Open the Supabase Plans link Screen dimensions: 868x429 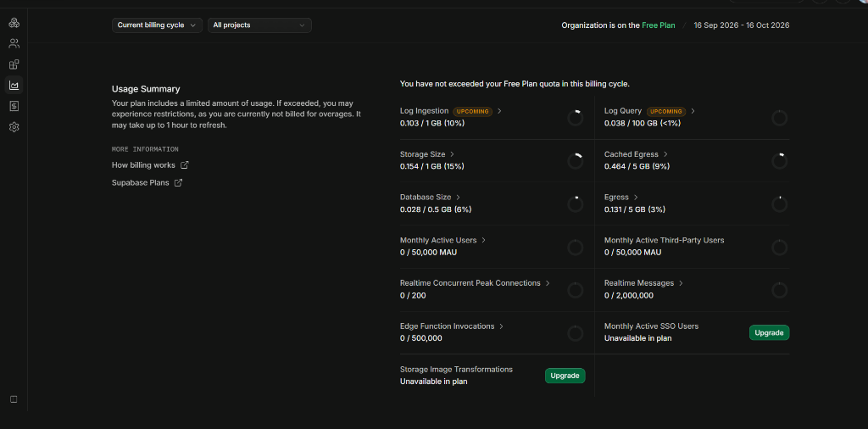(140, 182)
